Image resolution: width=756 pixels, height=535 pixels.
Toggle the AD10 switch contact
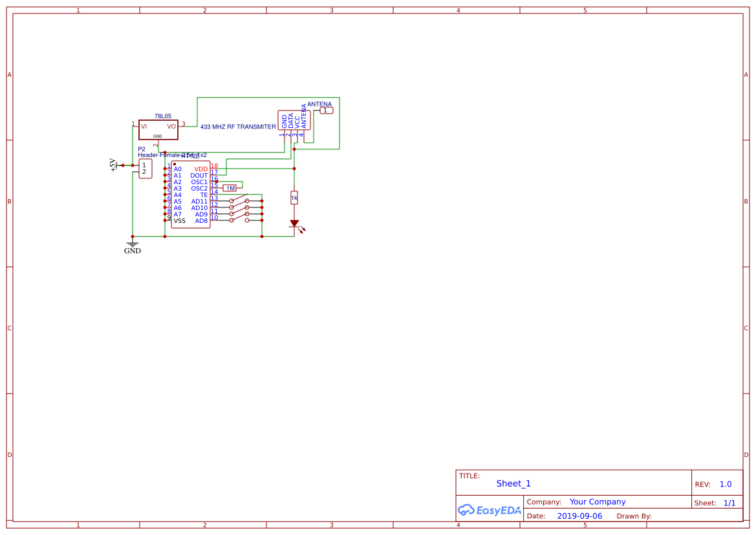(239, 207)
